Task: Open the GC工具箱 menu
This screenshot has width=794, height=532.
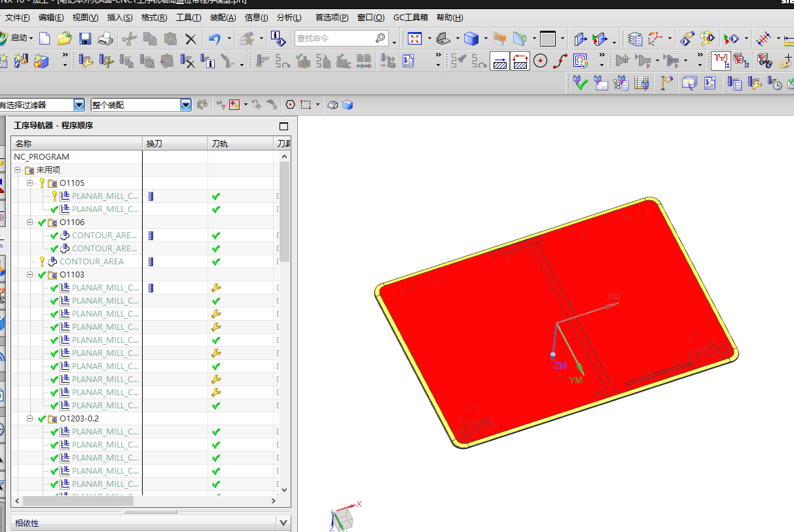Action: click(410, 18)
